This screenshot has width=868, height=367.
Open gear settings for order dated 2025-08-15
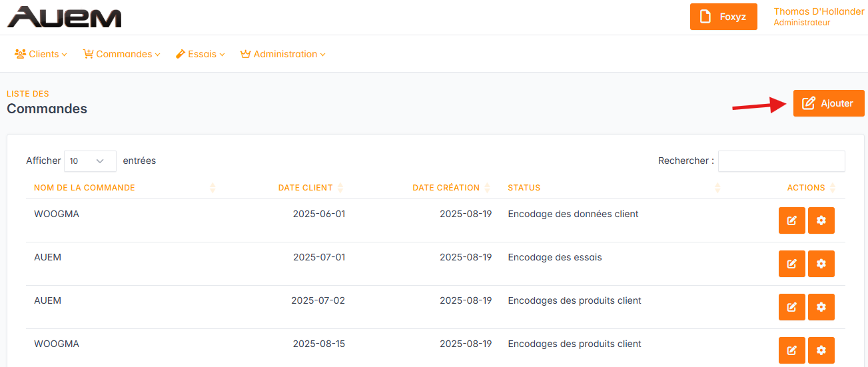click(x=821, y=350)
